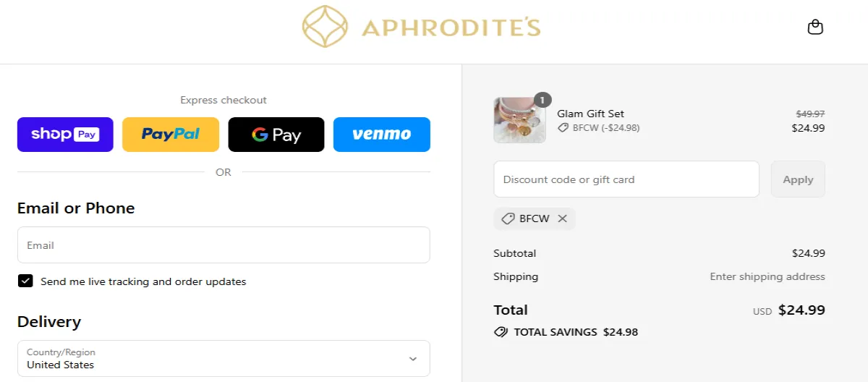Open the shopping bag cart icon
Viewport: 868px width, 382px height.
[815, 27]
